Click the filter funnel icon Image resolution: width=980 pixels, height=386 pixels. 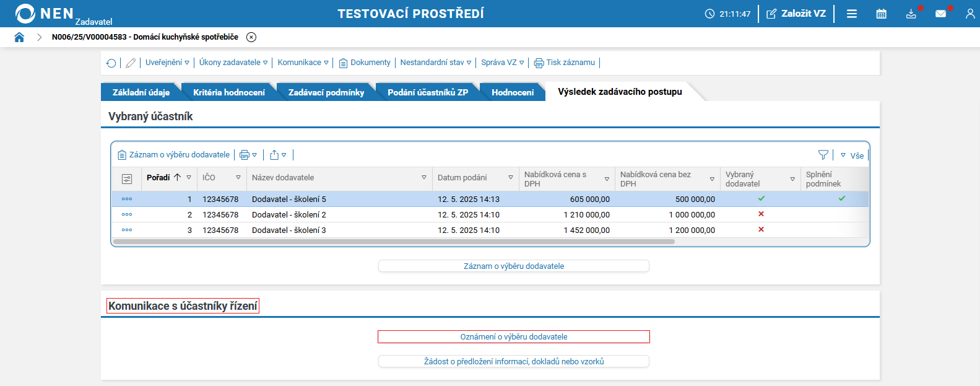[x=823, y=155]
